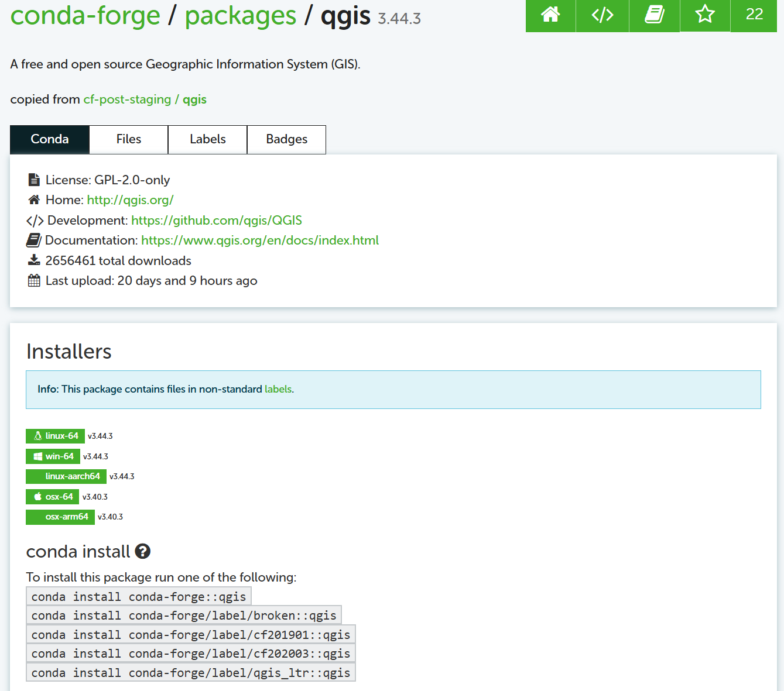This screenshot has width=784, height=691.
Task: Select the label/cf202003 install command
Action: [x=191, y=654]
